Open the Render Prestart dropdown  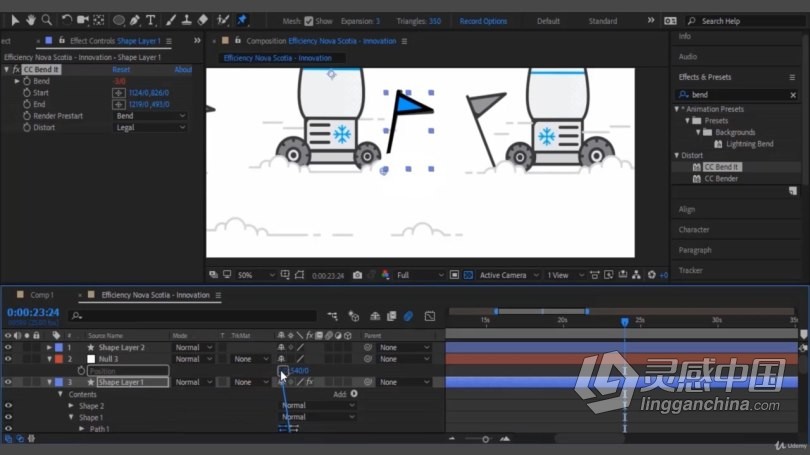[x=149, y=116]
